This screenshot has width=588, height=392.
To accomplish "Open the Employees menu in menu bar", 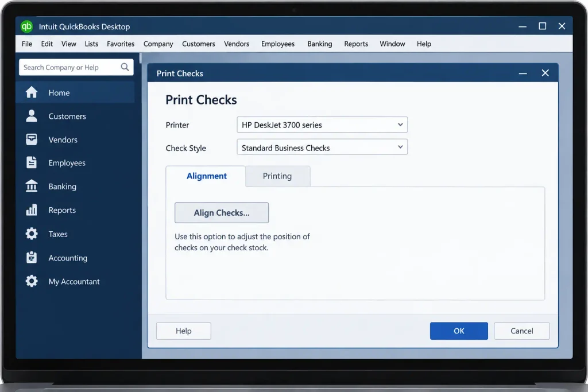I will (x=278, y=44).
